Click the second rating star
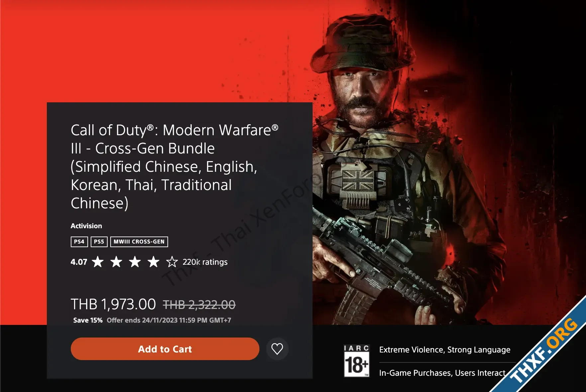Viewport: 586px width, 392px height. (x=116, y=262)
